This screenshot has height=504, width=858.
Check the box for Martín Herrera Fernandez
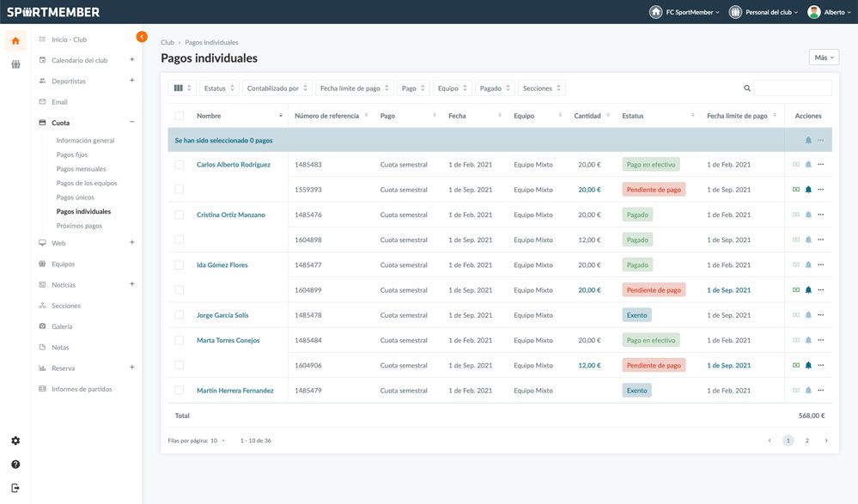[180, 390]
